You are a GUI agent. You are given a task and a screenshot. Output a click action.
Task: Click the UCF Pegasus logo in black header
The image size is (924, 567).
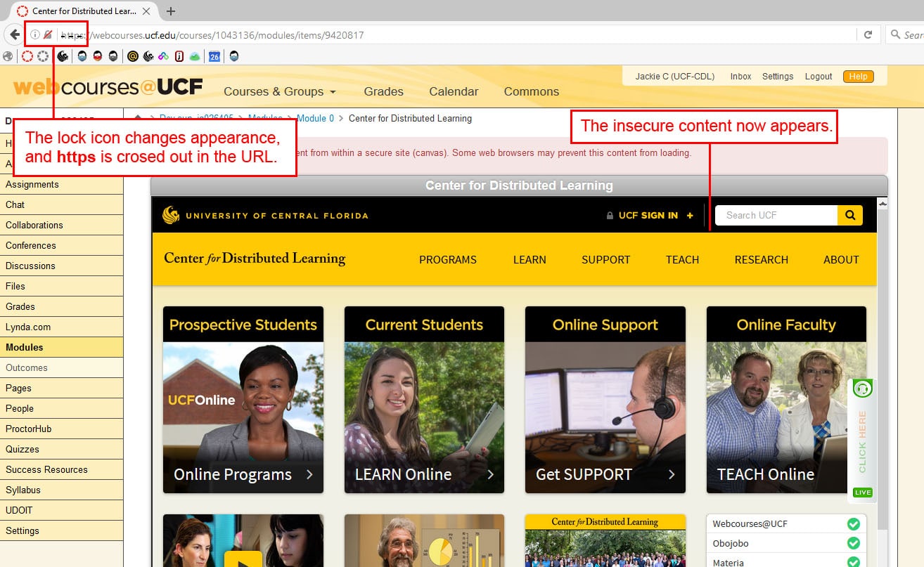pos(171,215)
